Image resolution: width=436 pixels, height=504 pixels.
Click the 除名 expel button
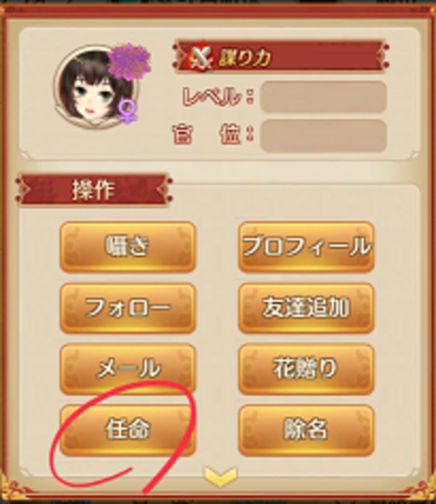(306, 430)
